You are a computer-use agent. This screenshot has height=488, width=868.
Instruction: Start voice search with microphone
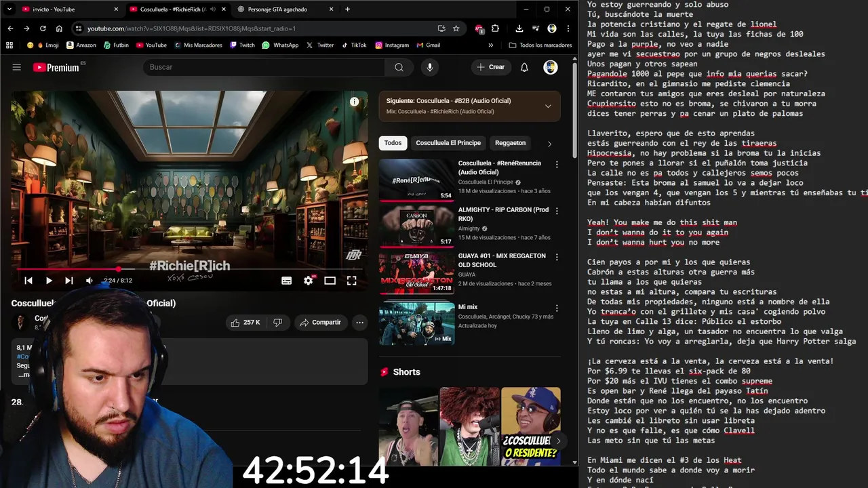coord(429,67)
